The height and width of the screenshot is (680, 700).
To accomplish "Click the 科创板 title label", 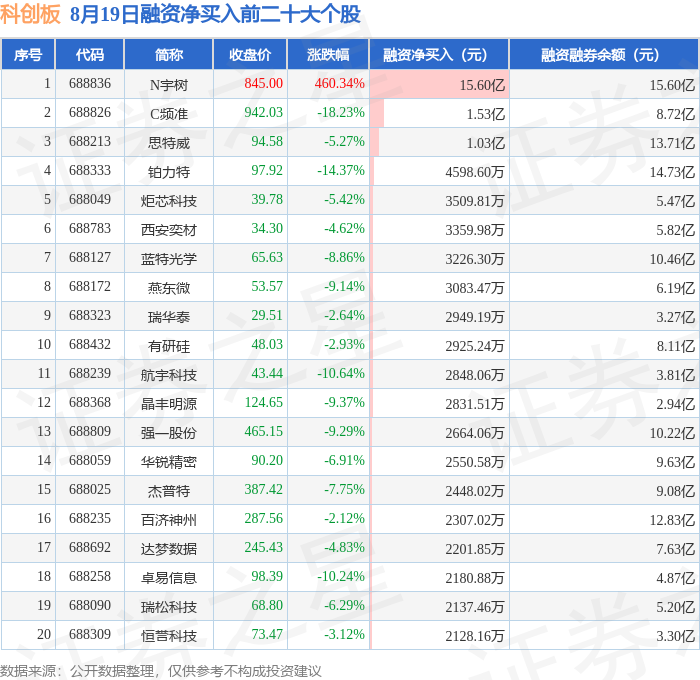I will (30, 14).
